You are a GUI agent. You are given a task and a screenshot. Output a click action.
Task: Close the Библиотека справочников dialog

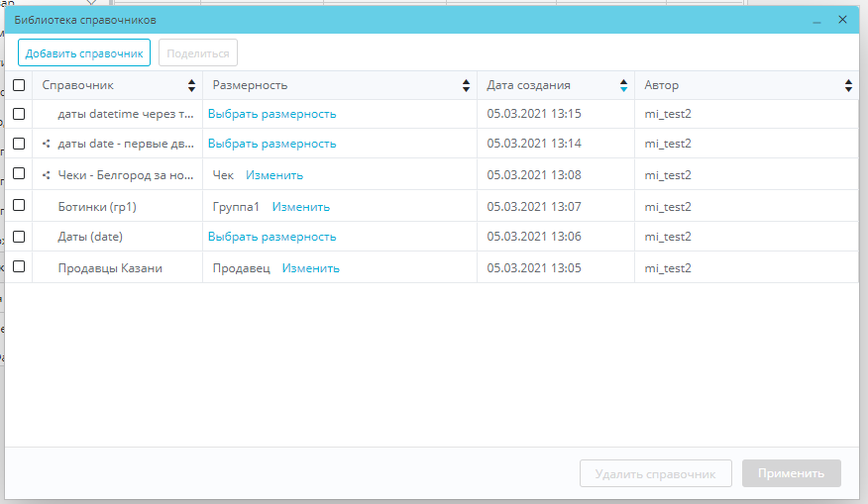coord(842,20)
